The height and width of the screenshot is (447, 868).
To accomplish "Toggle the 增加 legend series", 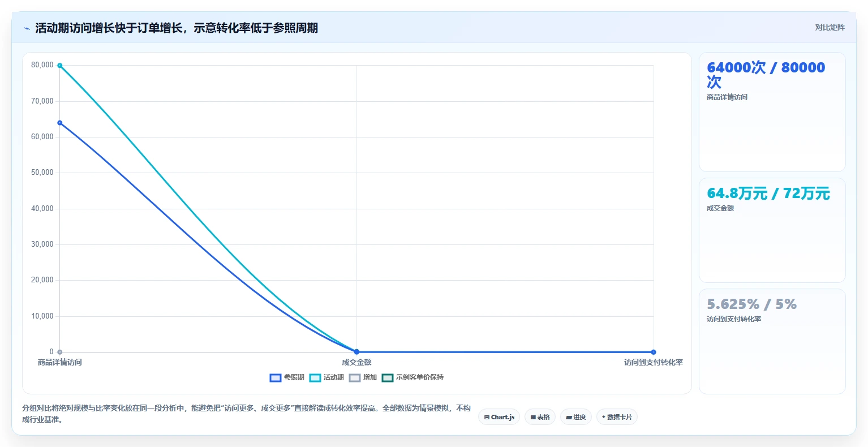I will pos(363,377).
